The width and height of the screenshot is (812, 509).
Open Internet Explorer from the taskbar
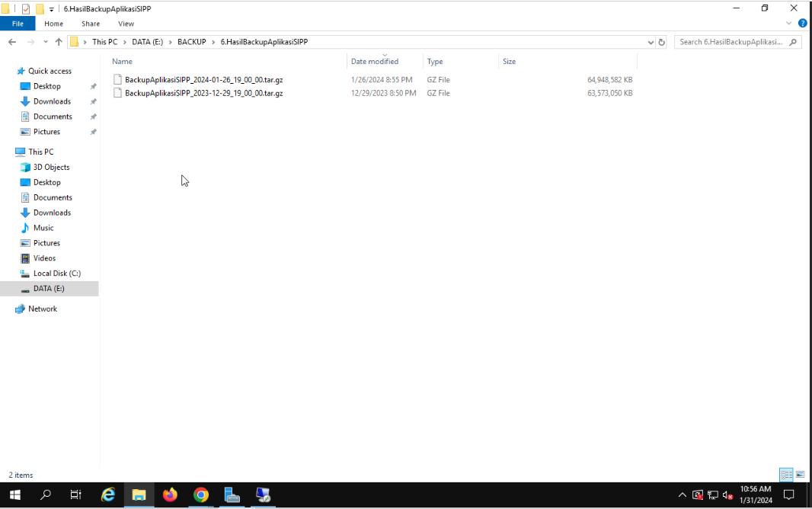108,495
